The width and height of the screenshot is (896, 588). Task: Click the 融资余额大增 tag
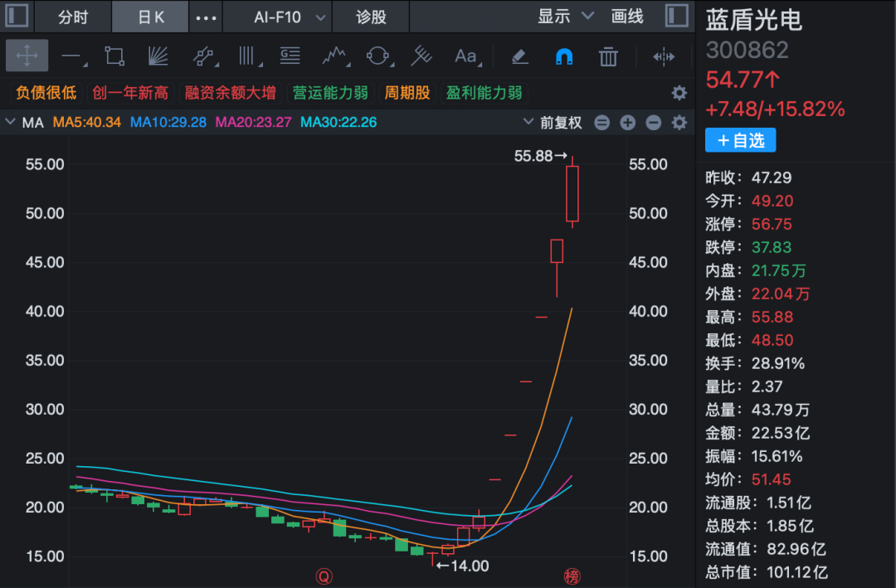[x=231, y=93]
